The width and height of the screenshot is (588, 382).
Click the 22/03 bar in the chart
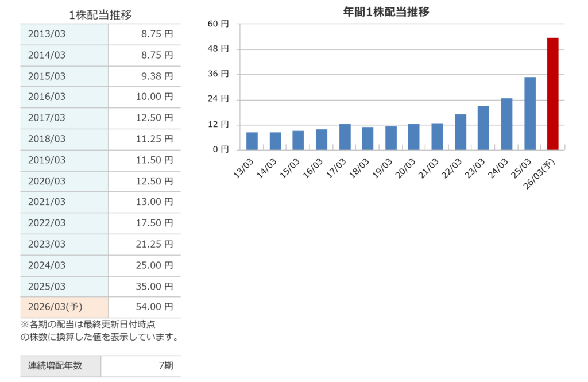point(460,132)
